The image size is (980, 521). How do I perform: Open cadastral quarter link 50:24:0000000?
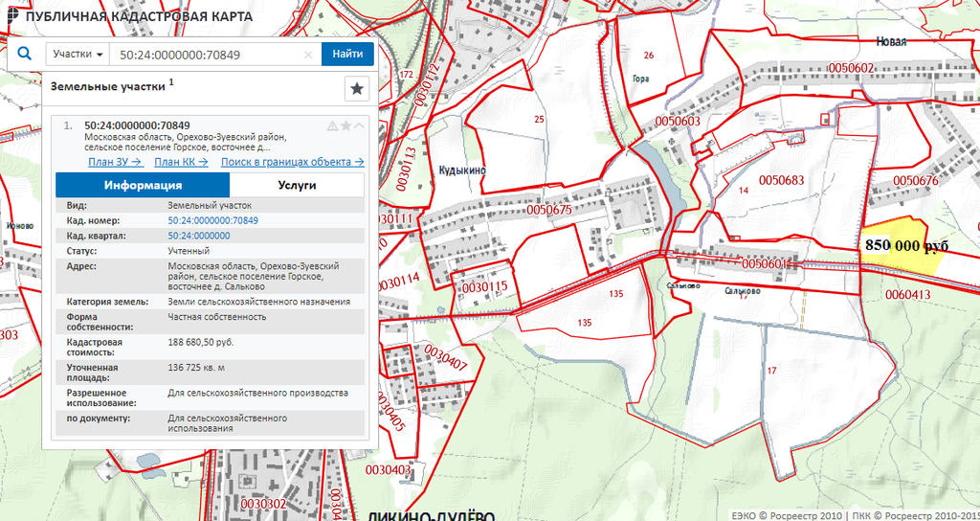click(x=199, y=236)
